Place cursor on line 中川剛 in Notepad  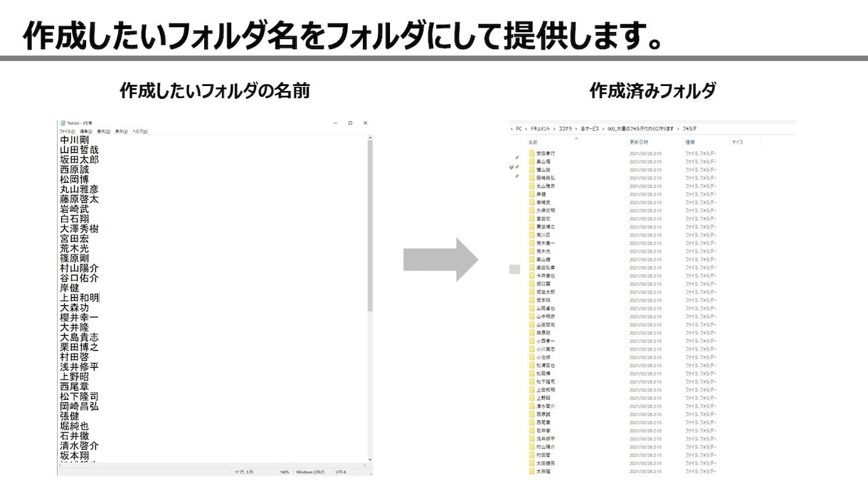(x=75, y=140)
